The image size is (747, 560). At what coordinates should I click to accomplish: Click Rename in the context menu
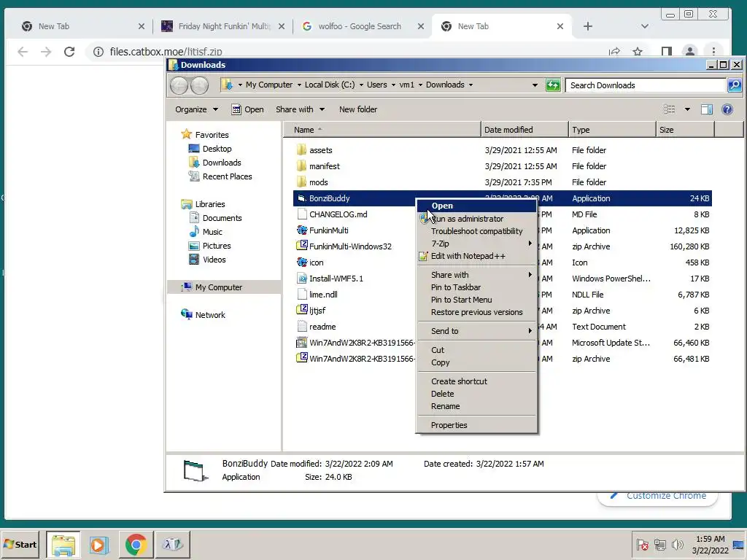476,406
